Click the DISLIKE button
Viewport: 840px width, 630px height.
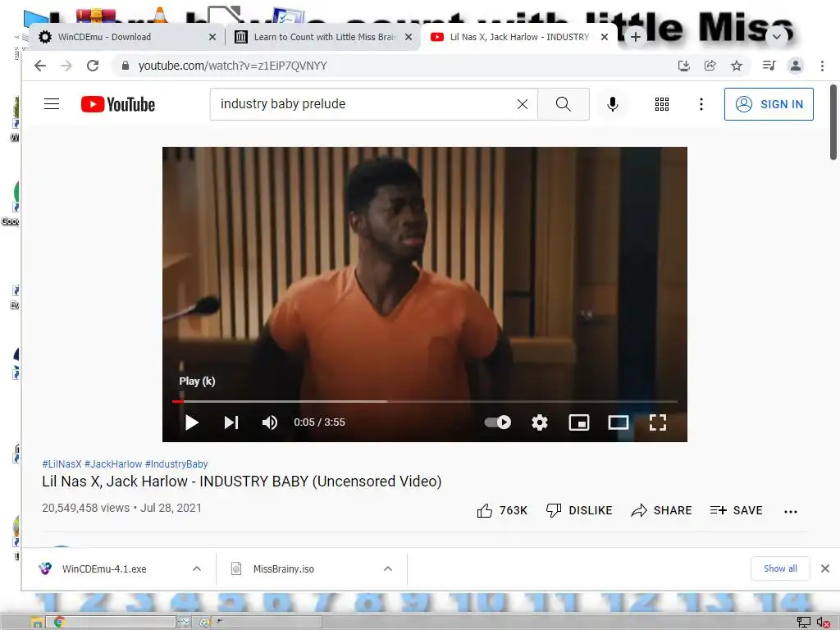point(578,510)
